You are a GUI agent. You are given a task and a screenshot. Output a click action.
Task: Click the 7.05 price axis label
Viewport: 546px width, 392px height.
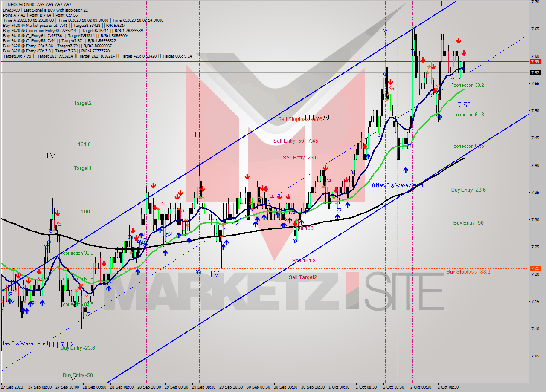pos(535,356)
